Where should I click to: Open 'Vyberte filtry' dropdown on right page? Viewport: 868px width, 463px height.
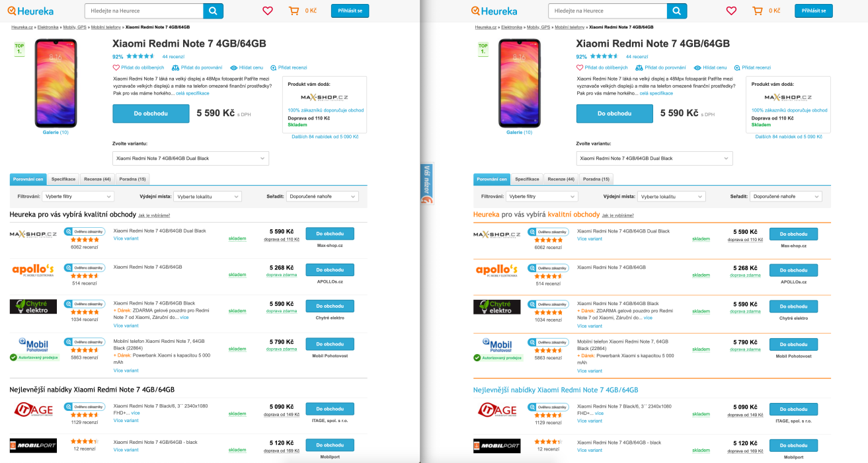click(x=541, y=196)
